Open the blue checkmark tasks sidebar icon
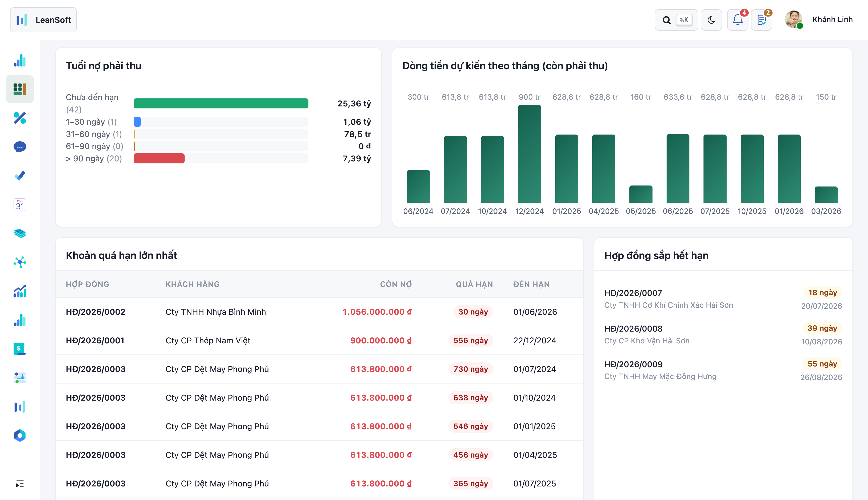868x500 pixels. click(20, 175)
